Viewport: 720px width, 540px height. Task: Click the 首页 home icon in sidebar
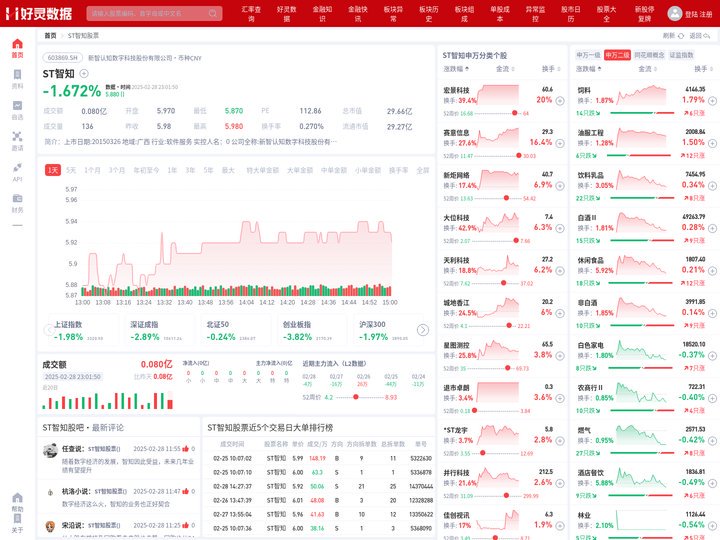(x=17, y=44)
